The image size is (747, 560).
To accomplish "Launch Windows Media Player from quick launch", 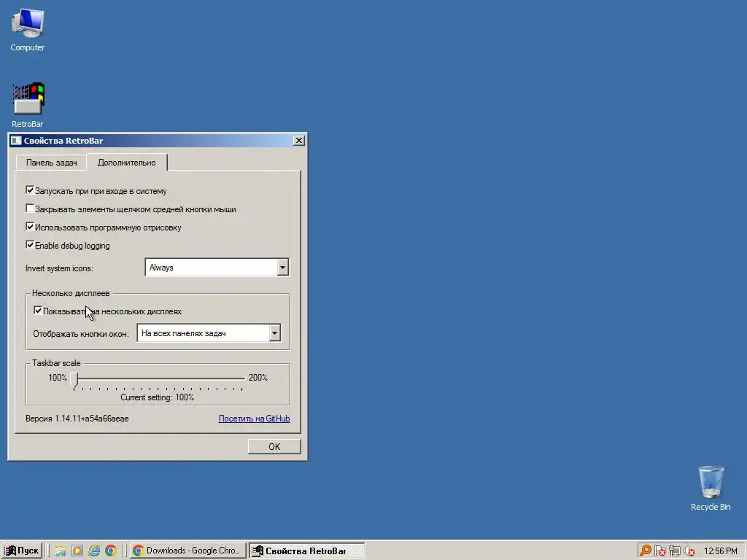I will click(77, 551).
